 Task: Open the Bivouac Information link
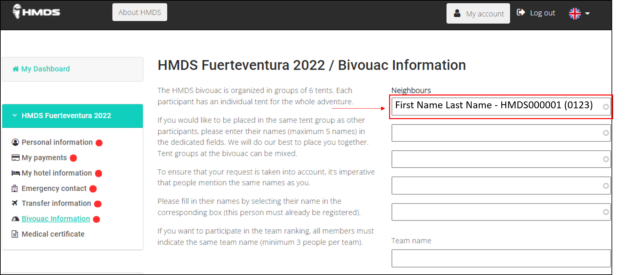click(56, 219)
